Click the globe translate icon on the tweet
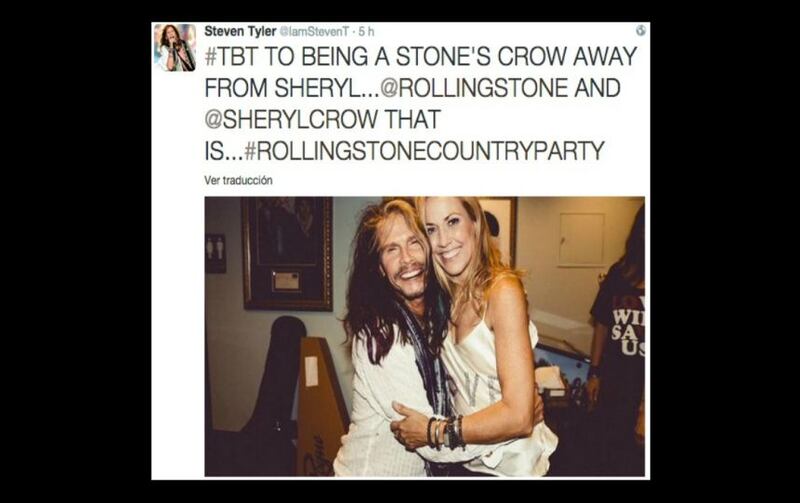The width and height of the screenshot is (800, 503). 640,31
